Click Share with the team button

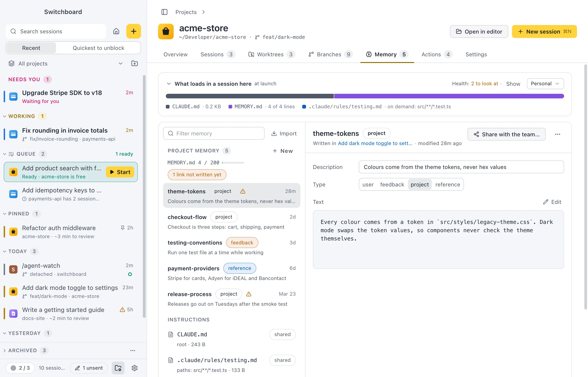click(506, 134)
